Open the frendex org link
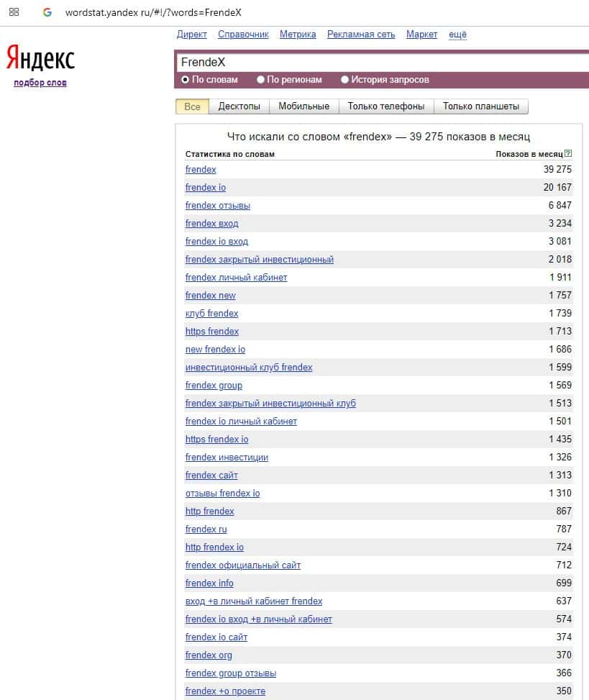The height and width of the screenshot is (700, 589). 209,655
